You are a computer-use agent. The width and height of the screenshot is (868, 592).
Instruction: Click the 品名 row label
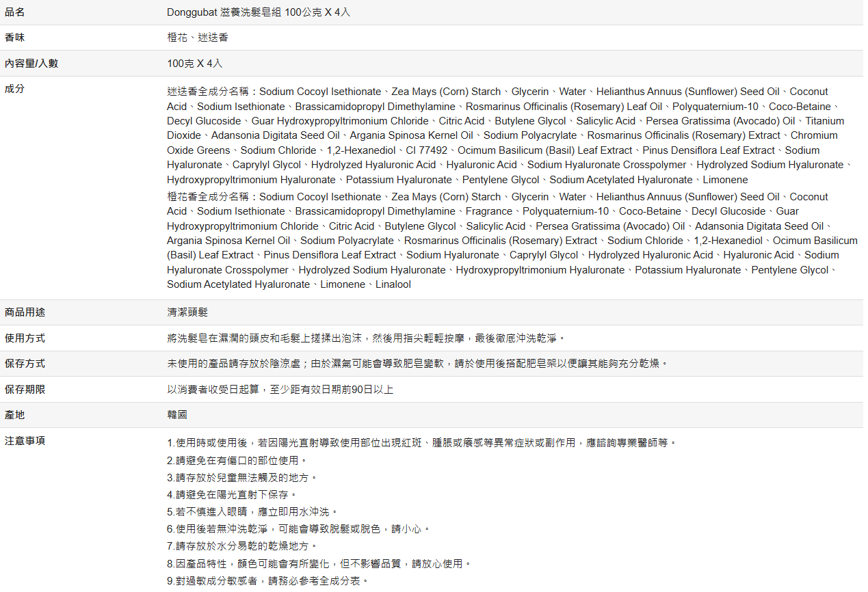pyautogui.click(x=15, y=12)
